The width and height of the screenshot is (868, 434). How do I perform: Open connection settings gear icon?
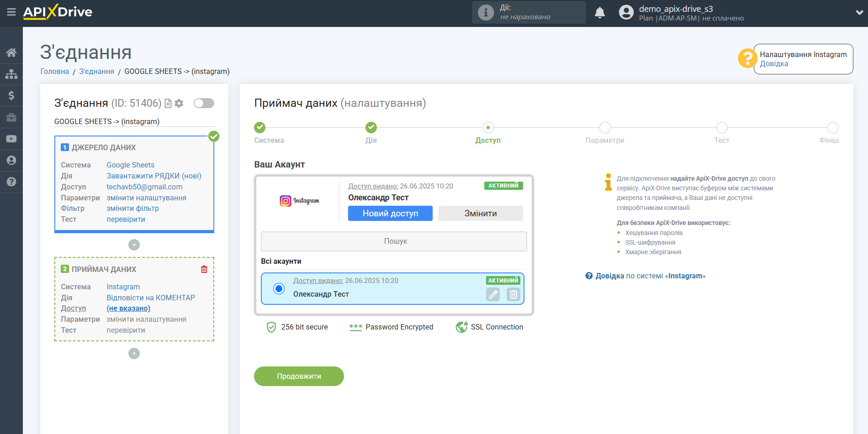tap(179, 104)
